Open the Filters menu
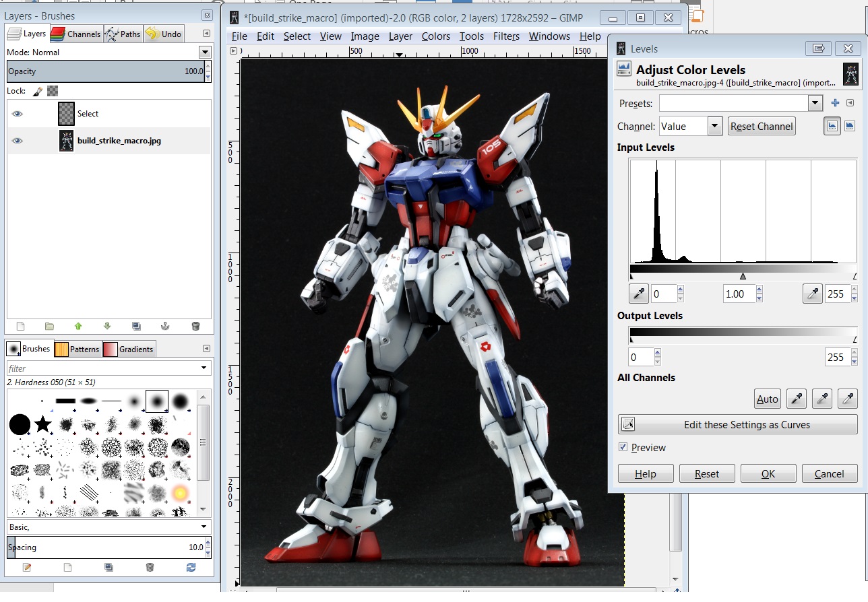 coord(506,36)
